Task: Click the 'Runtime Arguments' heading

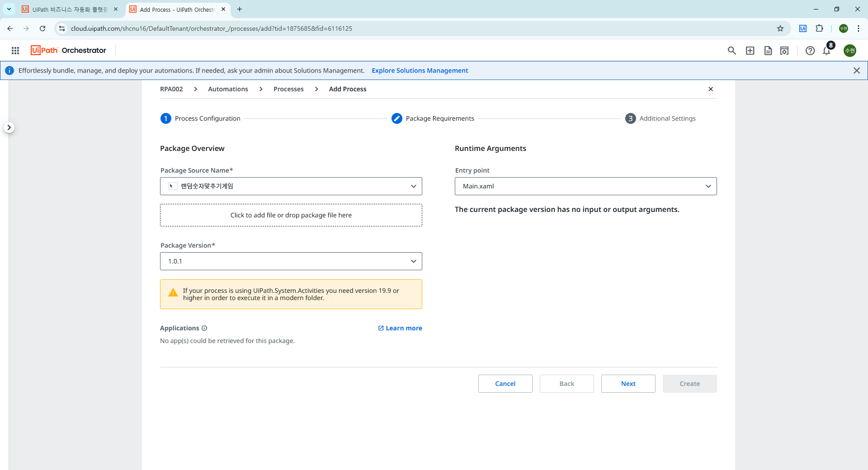Action: (x=491, y=148)
